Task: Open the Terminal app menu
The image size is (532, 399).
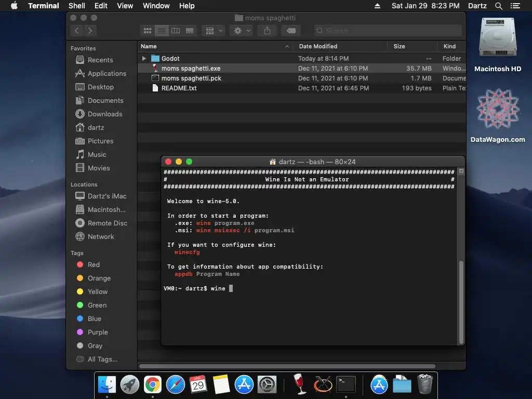Action: click(x=44, y=6)
